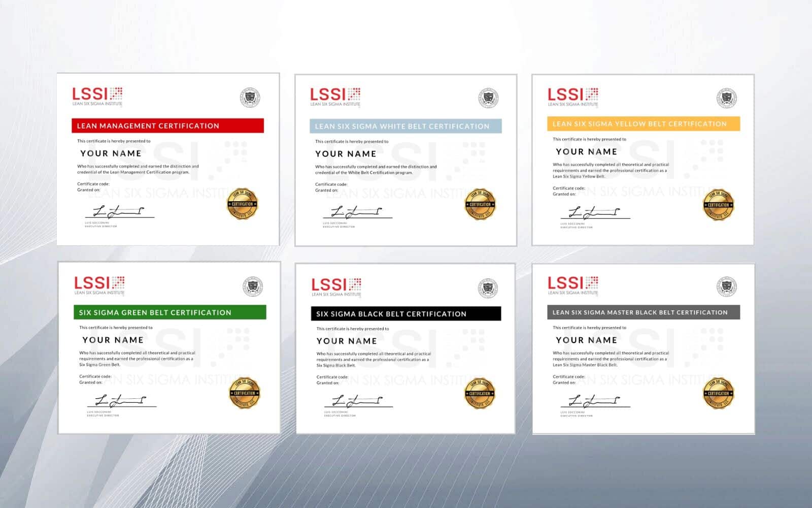Click YOUR NAME on the White Belt certificate
The width and height of the screenshot is (812, 508).
pos(346,154)
